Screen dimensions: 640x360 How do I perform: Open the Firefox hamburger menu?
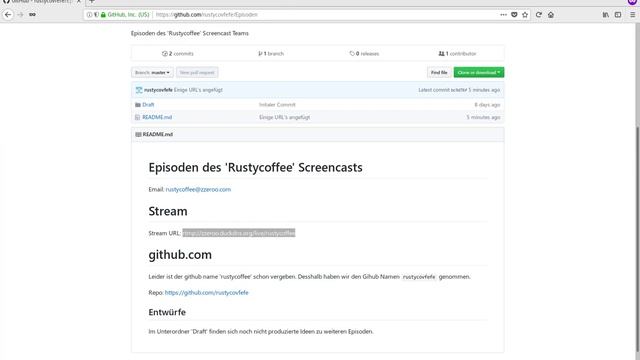coord(632,15)
